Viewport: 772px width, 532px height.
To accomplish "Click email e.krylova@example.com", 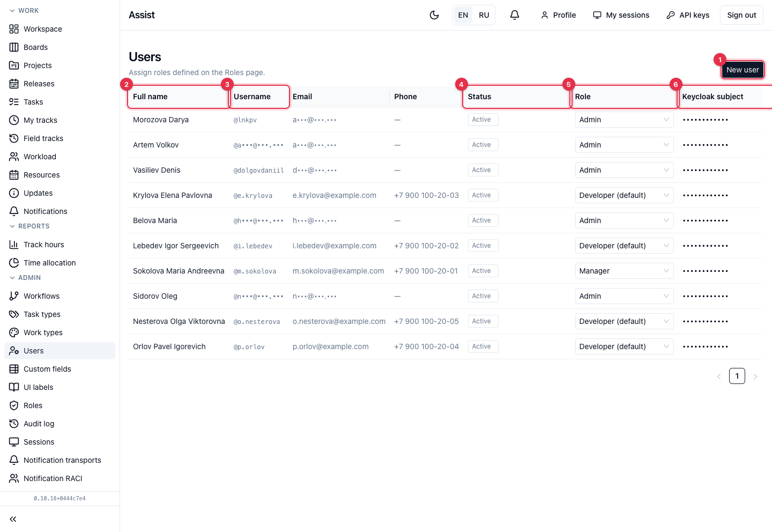I will (x=335, y=195).
